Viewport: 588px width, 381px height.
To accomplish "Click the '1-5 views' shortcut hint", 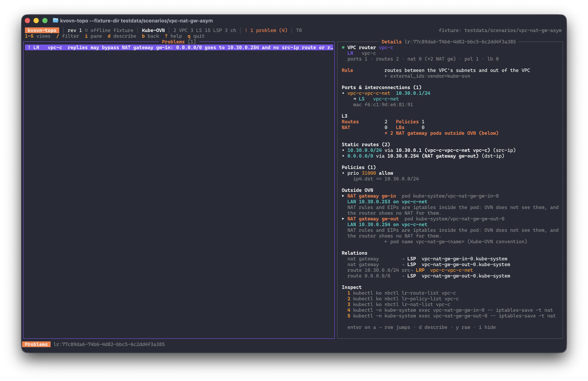I will coord(37,36).
